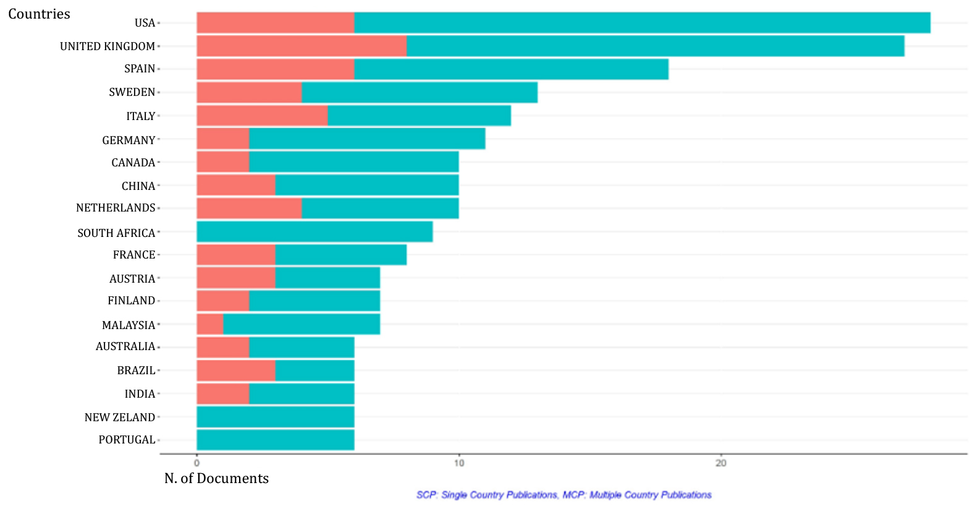The width and height of the screenshot is (980, 509).
Task: Click the NETHERLANDS country label
Action: [116, 208]
